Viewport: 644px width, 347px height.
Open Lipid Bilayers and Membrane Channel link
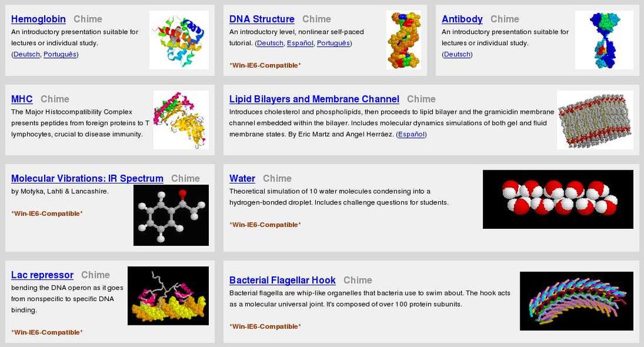(314, 99)
